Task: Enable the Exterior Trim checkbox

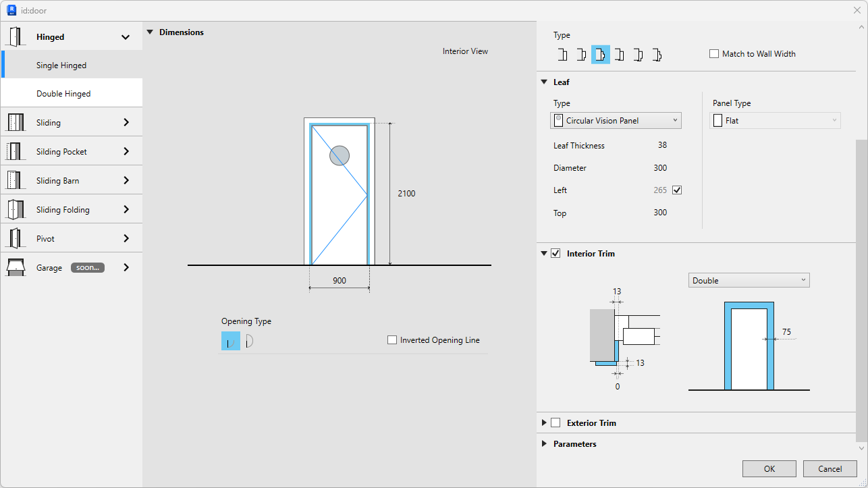Action: (555, 423)
